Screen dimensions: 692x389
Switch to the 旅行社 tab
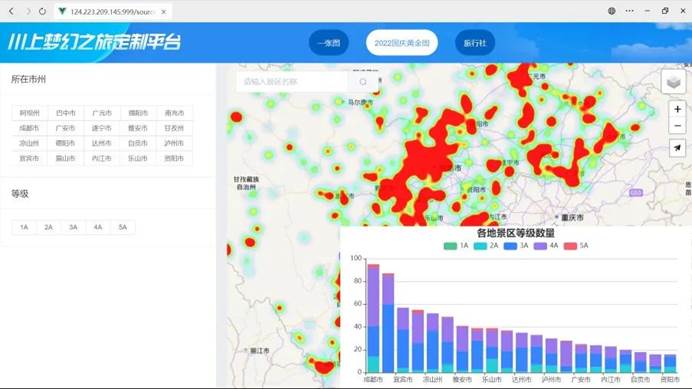[474, 43]
